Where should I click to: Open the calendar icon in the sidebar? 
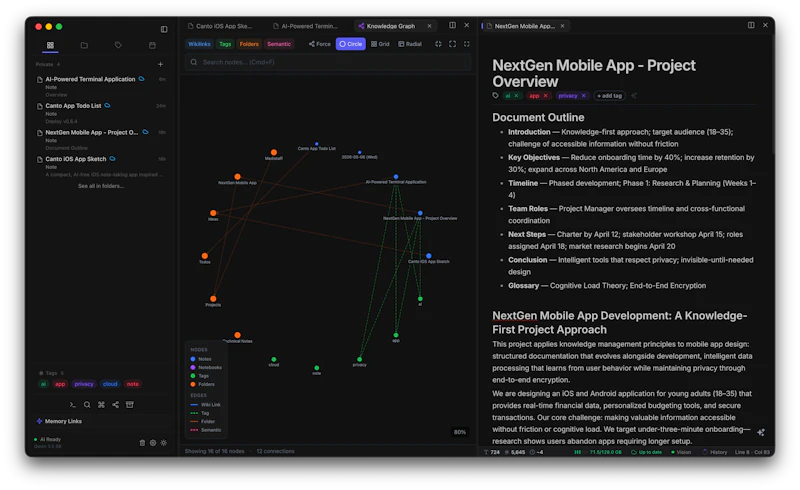pyautogui.click(x=152, y=45)
